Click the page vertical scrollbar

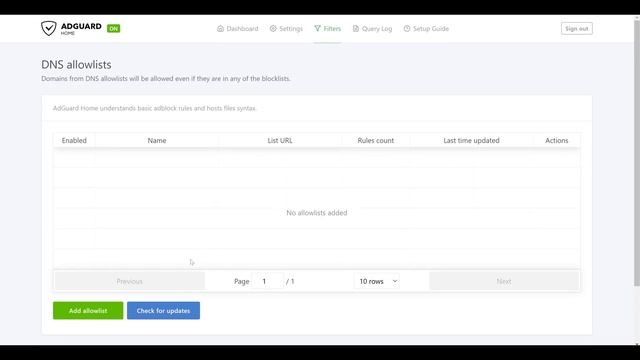pyautogui.click(x=637, y=152)
